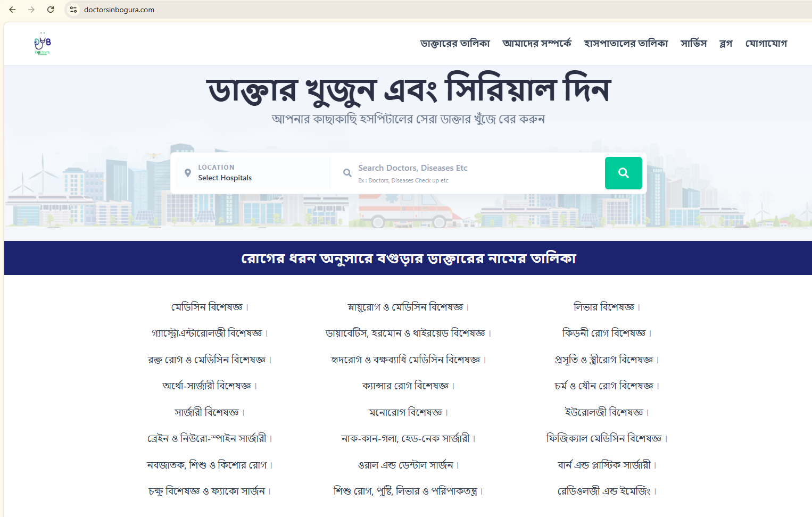Open the ডাক্তারের তালিকা menu item
The image size is (812, 517).
455,44
